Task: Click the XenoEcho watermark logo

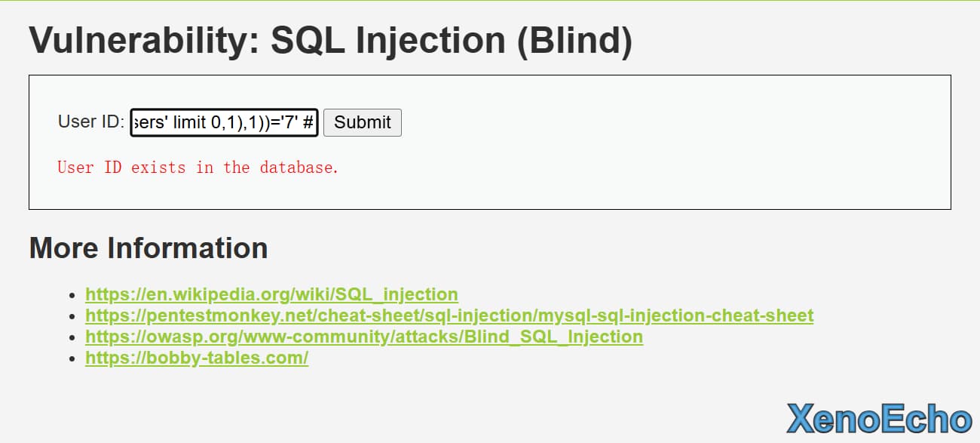Action: (879, 420)
